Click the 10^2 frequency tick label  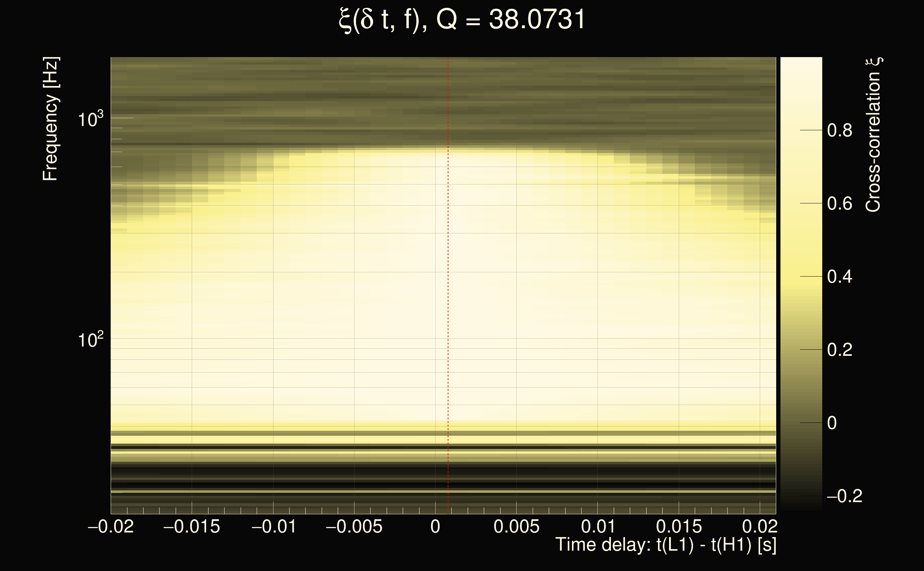(90, 340)
